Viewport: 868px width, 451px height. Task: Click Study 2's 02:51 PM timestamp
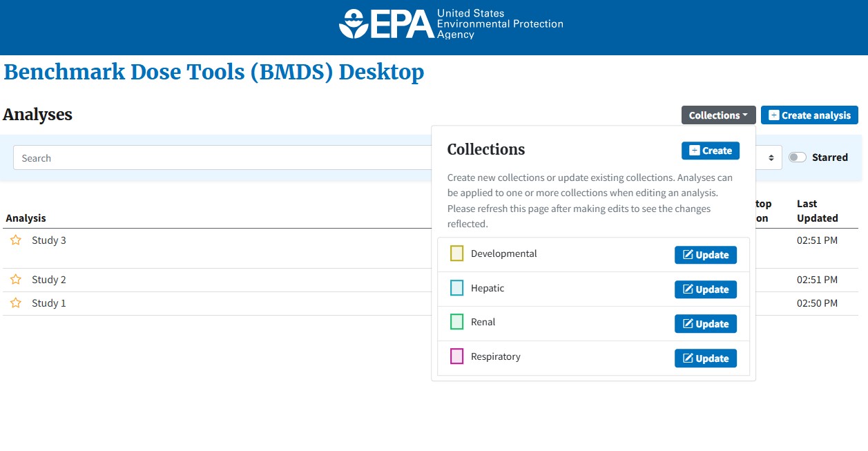817,280
